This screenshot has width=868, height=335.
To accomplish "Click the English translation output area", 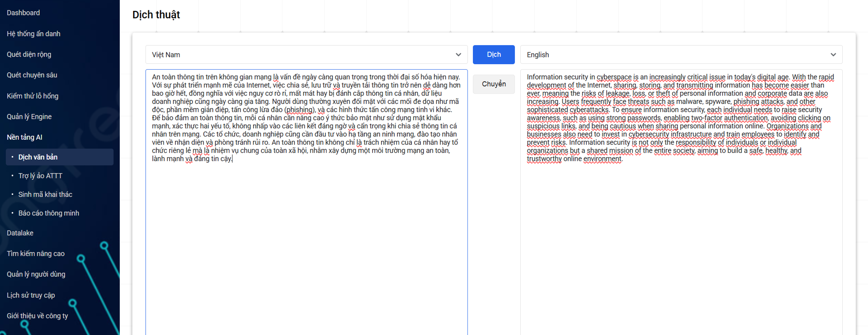I will (681, 226).
